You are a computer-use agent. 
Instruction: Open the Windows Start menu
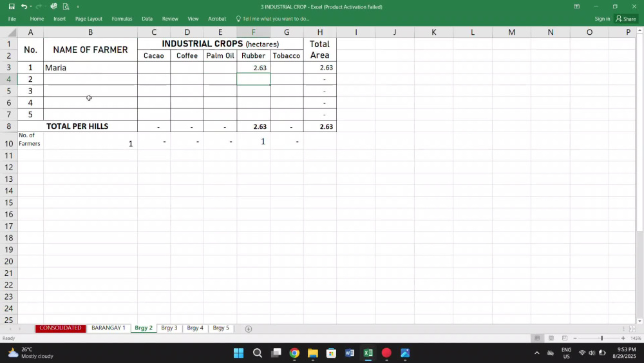coord(239,353)
